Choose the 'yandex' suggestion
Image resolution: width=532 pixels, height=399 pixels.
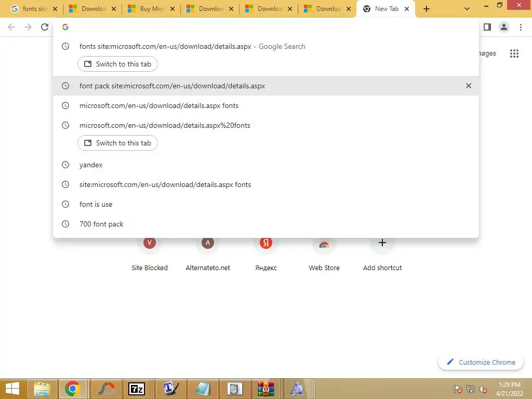point(266,165)
